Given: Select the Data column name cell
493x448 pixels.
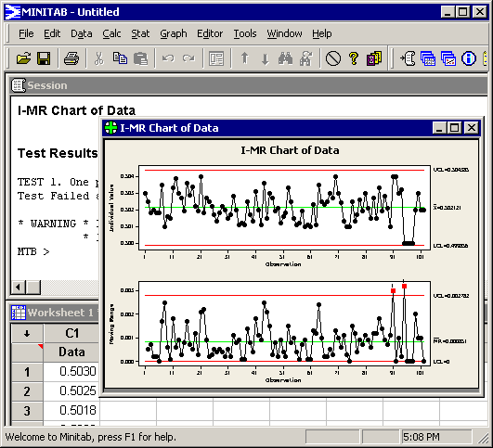Looking at the screenshot, I should point(71,352).
